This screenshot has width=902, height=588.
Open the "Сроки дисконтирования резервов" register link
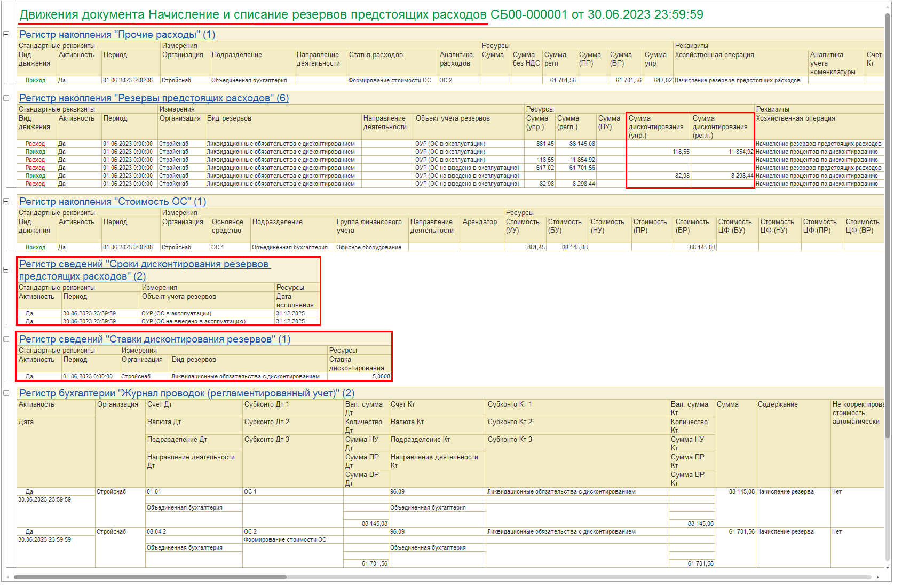coord(144,265)
